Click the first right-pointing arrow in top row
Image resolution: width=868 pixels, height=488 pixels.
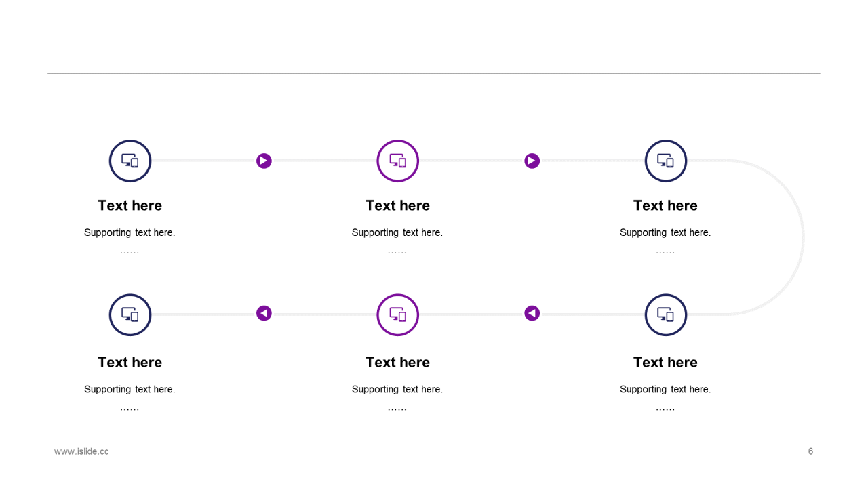click(x=264, y=161)
